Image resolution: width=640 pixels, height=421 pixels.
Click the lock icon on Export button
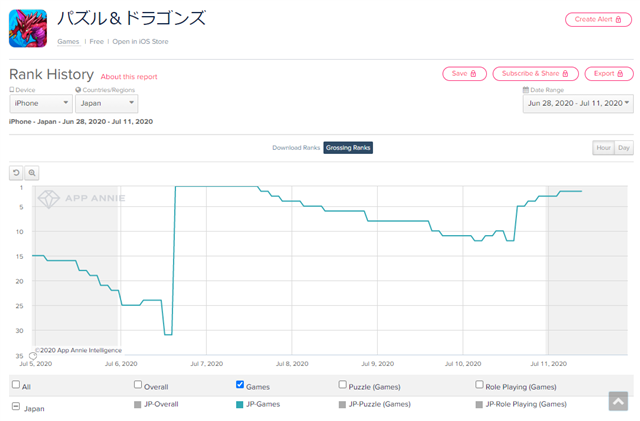tap(620, 74)
